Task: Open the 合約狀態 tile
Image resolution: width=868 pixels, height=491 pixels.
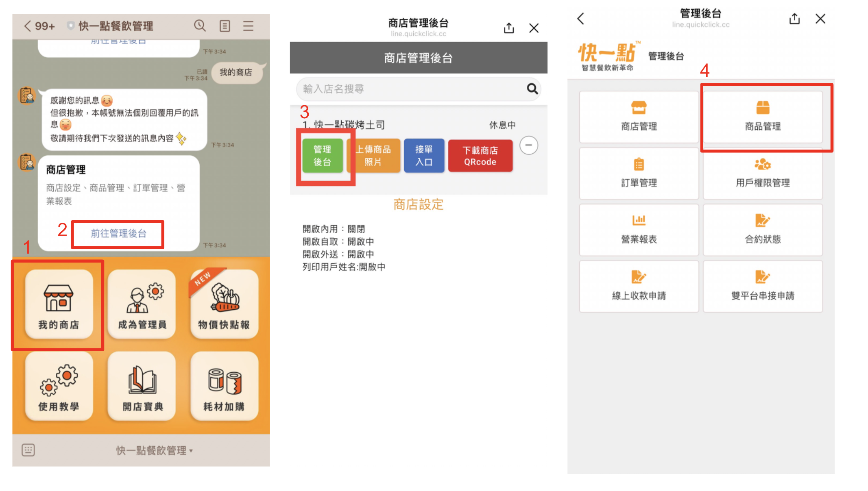Action: pos(763,230)
